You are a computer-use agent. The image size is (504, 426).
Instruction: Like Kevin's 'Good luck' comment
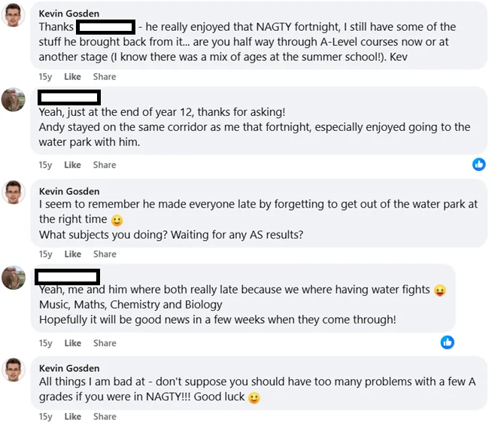tap(72, 417)
